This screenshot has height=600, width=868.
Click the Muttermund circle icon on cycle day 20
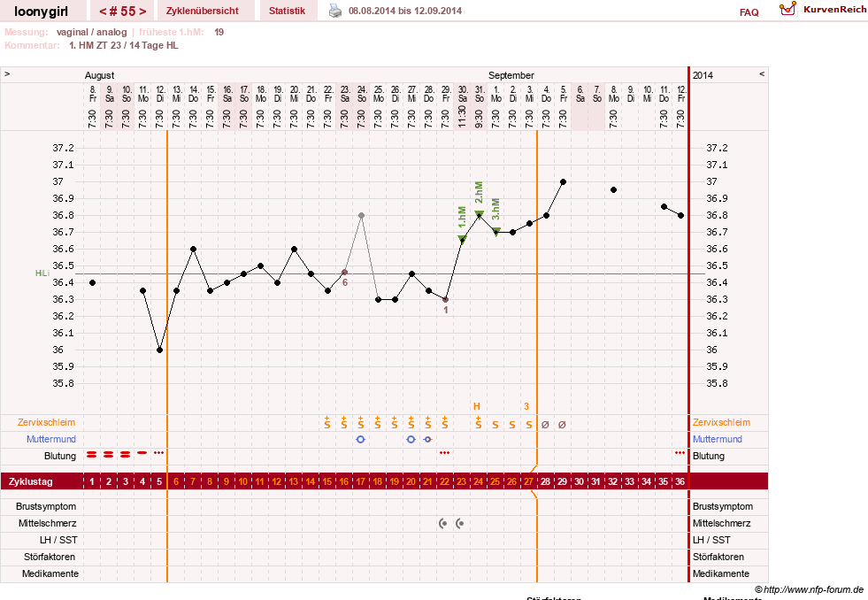coord(411,440)
